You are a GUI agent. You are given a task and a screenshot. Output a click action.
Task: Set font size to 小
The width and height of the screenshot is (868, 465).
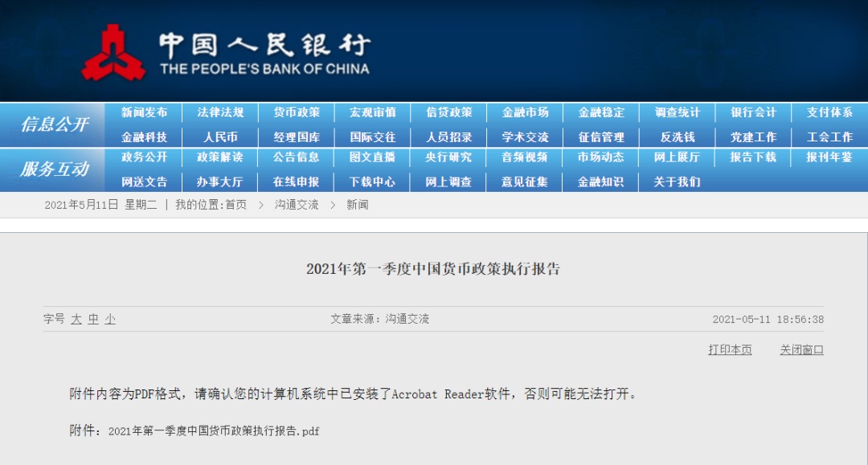110,320
